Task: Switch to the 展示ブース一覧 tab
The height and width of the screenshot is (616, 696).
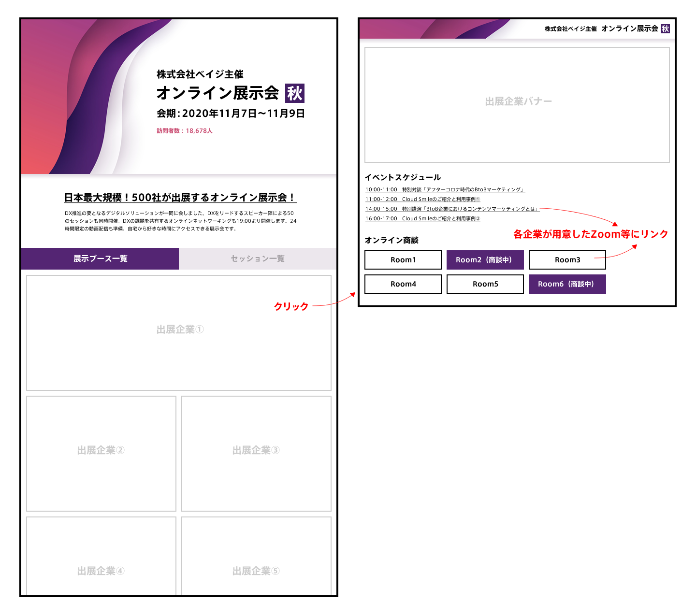Action: click(x=100, y=258)
